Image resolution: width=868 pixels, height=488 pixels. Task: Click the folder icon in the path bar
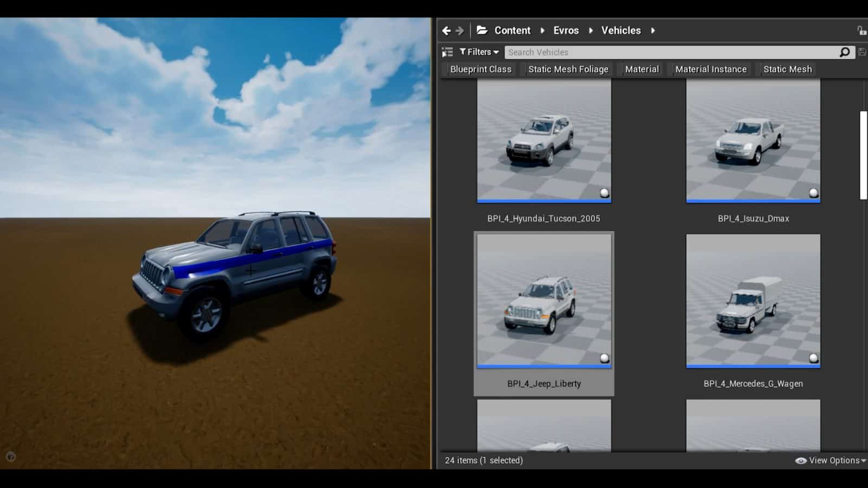point(481,30)
